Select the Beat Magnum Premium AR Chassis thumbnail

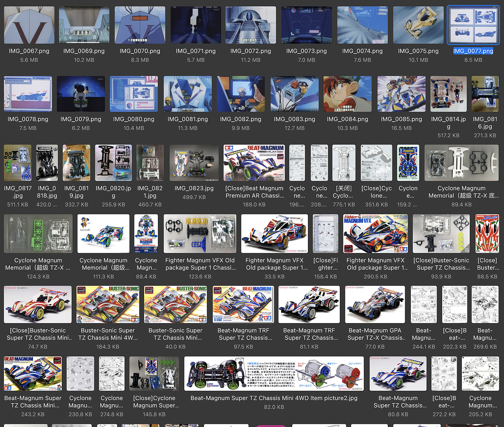coord(254,163)
